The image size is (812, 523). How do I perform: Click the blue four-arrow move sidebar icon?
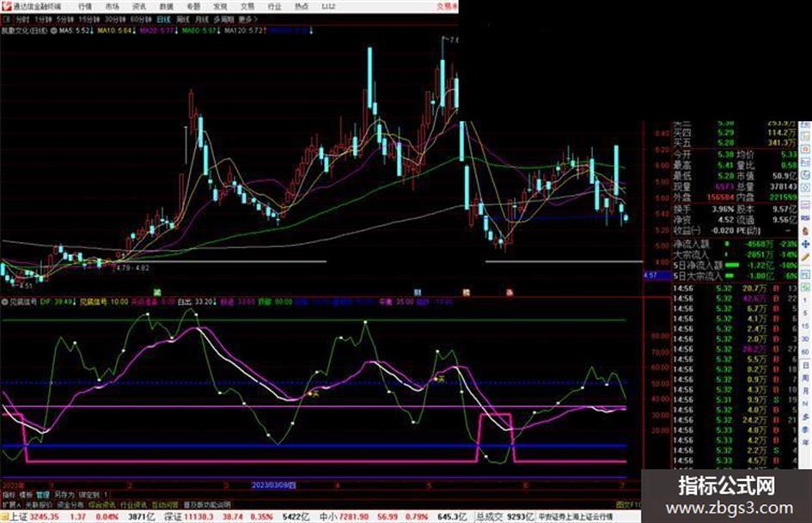pyautogui.click(x=805, y=244)
